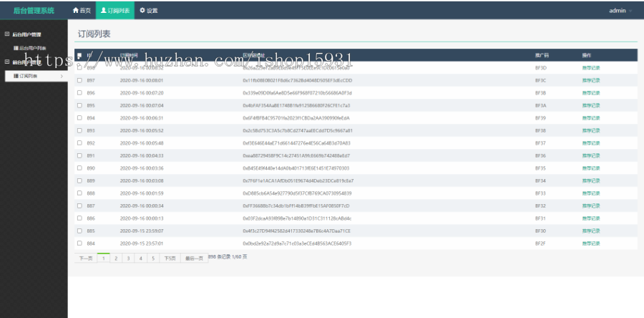Check the checkbox for row 885
644x318 pixels.
click(79, 231)
